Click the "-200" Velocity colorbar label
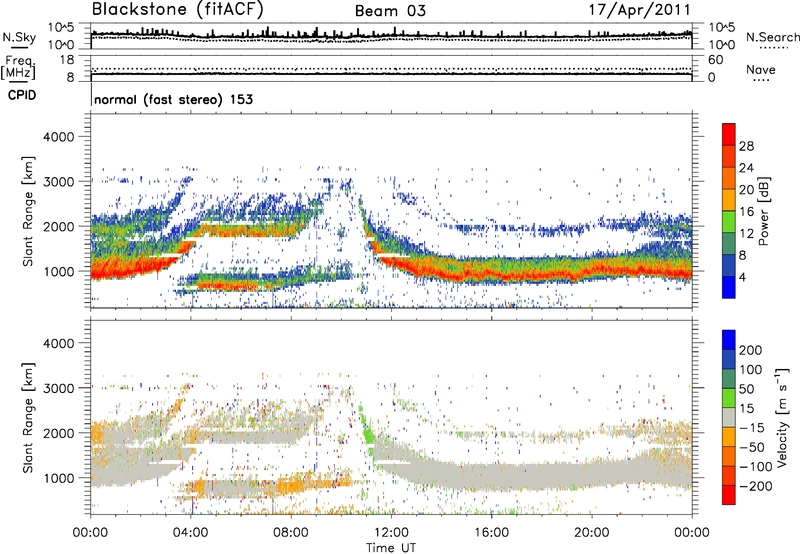The width and height of the screenshot is (800, 554). click(755, 486)
